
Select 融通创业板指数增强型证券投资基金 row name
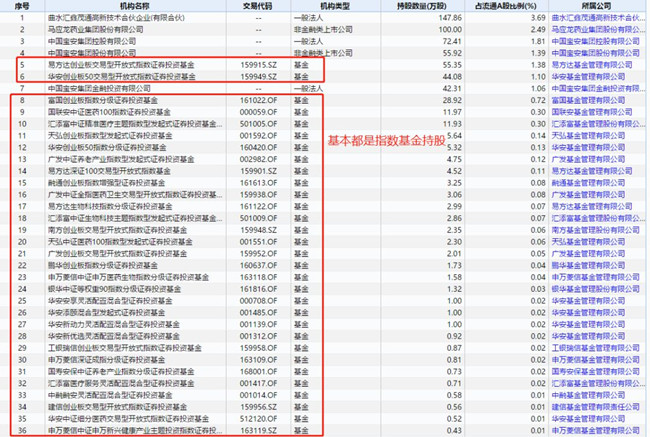point(107,183)
